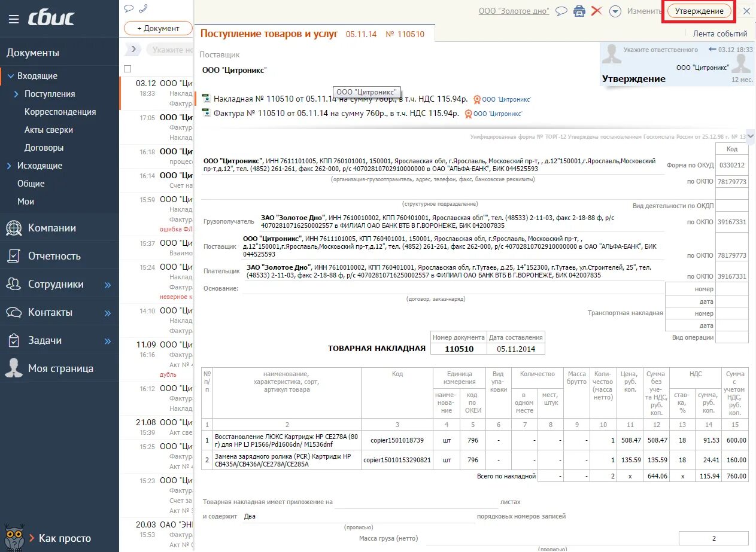Click the document search input field
The width and height of the screenshot is (756, 552).
(x=170, y=50)
